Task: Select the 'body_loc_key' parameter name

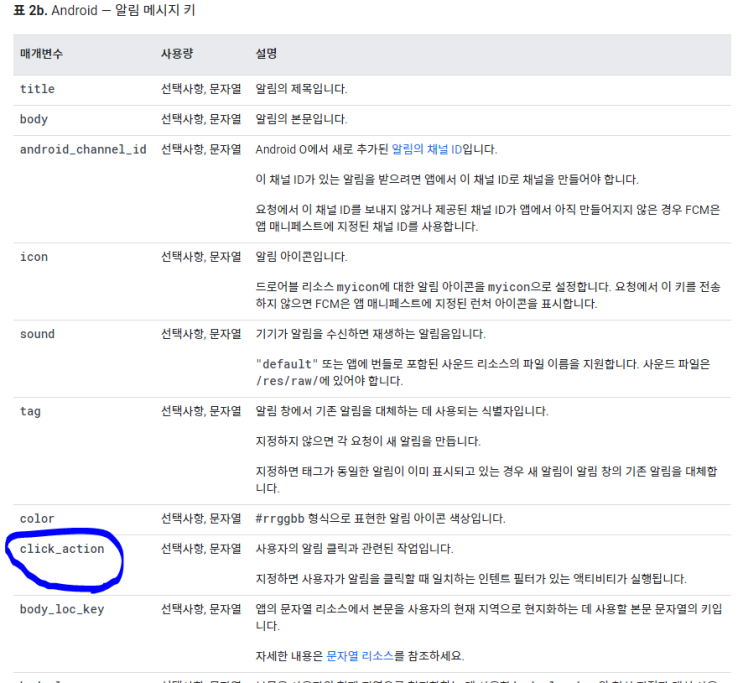Action: (62, 610)
